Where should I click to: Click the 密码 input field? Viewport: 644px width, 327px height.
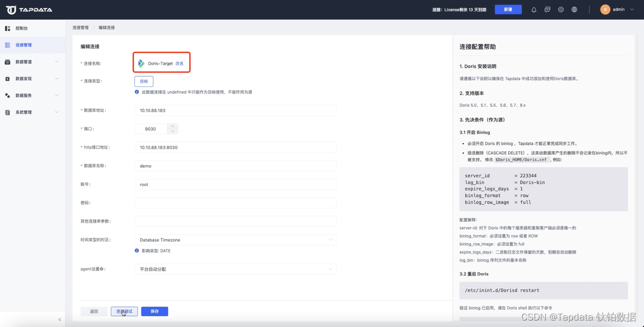tap(235, 203)
